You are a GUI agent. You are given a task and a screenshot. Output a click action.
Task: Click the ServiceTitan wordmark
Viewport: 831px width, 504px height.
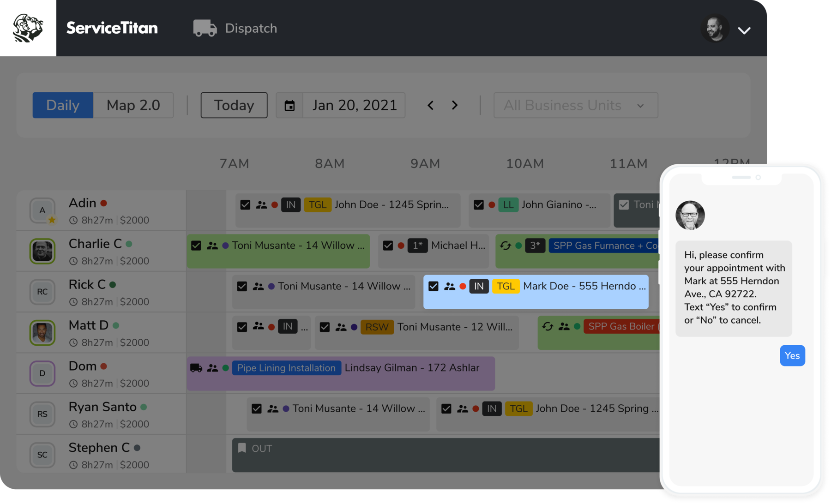coord(112,28)
